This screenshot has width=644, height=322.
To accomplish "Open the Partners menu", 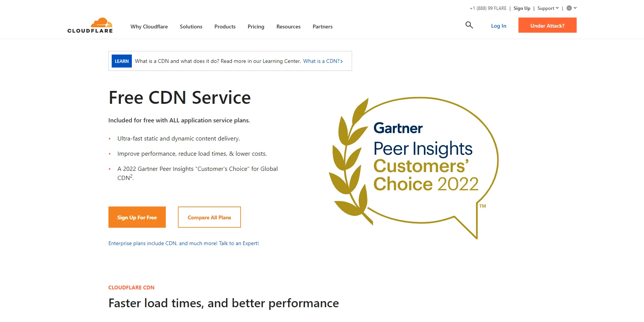I will coord(322,27).
